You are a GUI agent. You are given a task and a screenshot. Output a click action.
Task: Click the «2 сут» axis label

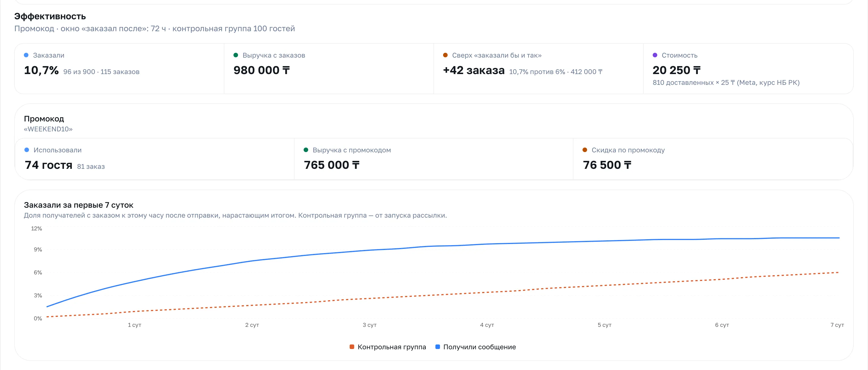(x=252, y=325)
